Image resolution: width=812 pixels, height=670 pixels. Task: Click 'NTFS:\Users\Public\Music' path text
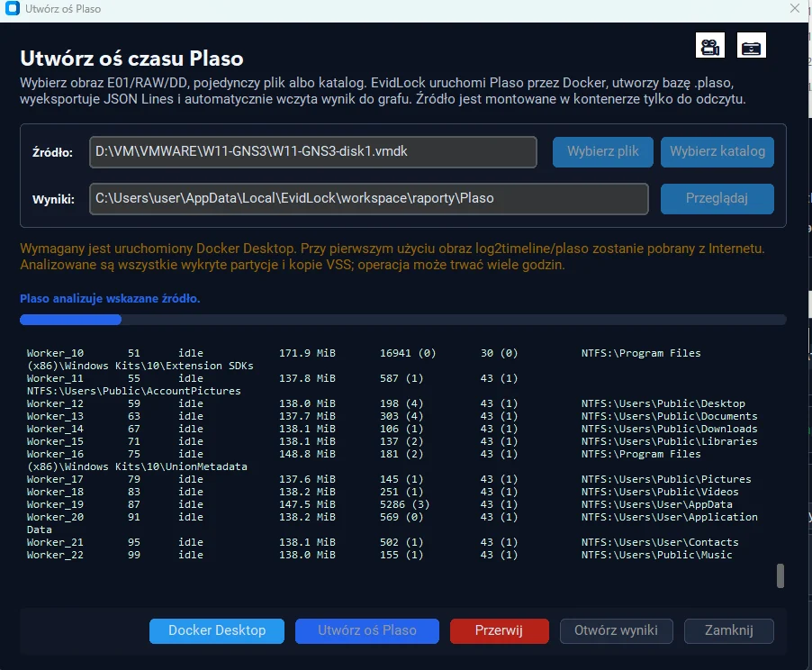pyautogui.click(x=656, y=555)
